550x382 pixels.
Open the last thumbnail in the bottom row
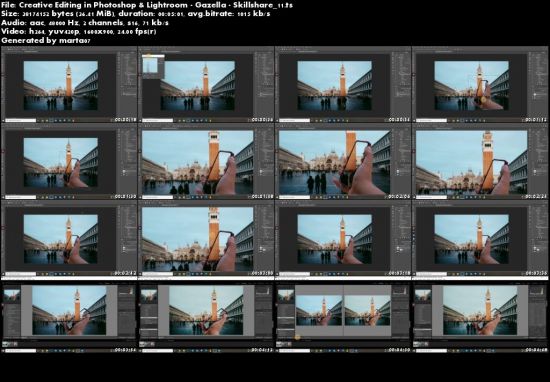click(480, 315)
